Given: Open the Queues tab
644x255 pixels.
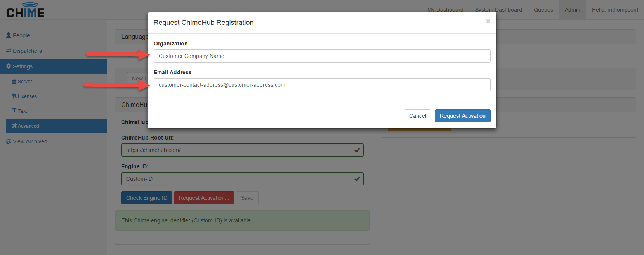Looking at the screenshot, I should pyautogui.click(x=543, y=10).
